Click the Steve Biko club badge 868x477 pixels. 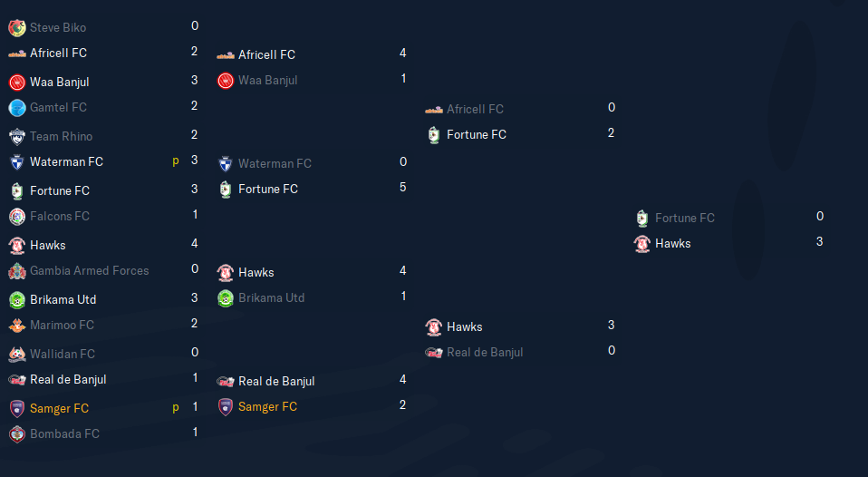tap(17, 28)
